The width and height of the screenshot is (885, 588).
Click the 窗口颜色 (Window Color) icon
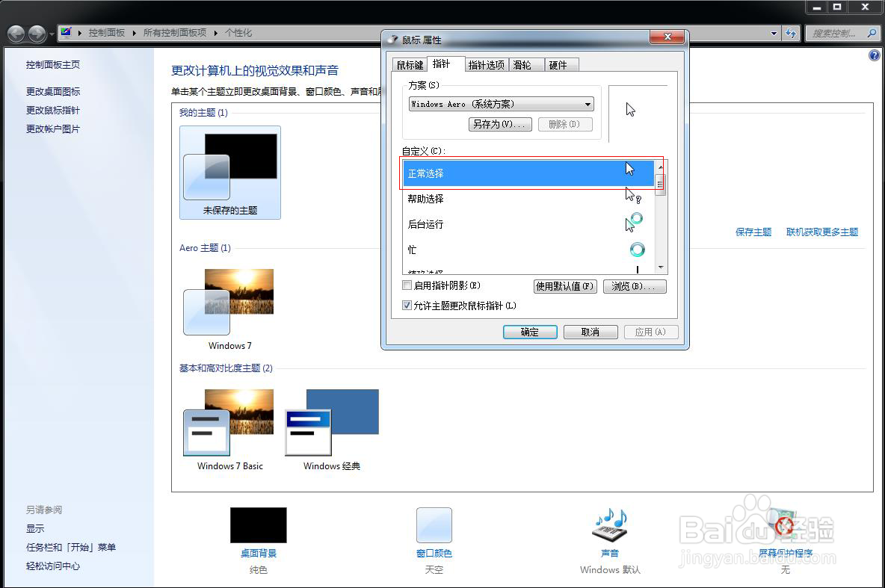click(434, 525)
